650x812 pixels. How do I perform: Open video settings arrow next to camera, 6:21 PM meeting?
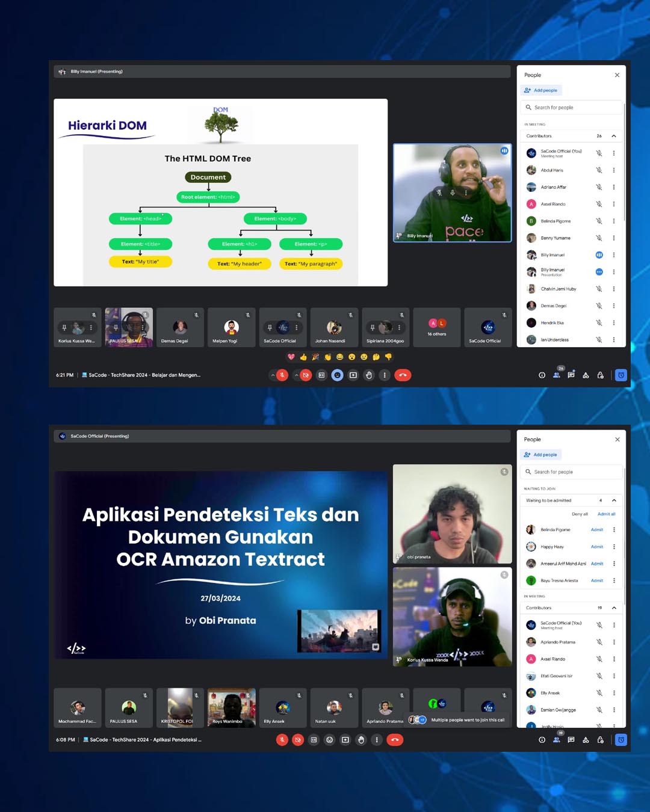click(x=296, y=375)
